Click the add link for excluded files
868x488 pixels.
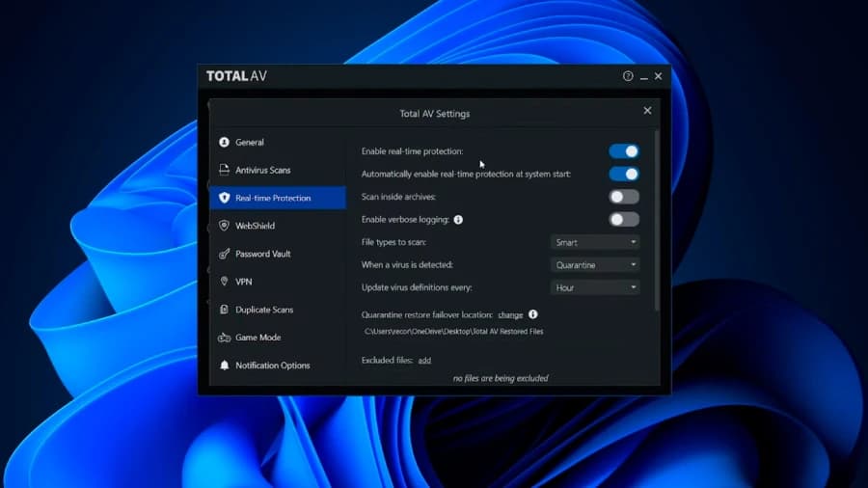[424, 360]
